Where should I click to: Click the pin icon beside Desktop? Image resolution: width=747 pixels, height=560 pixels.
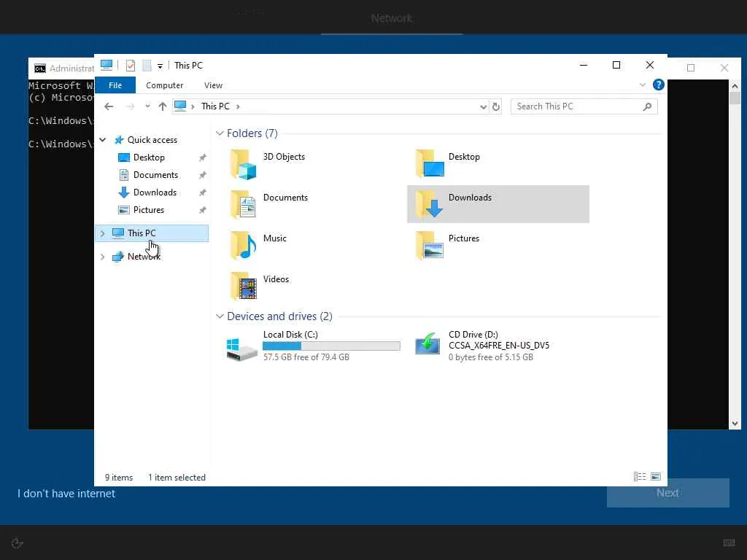tap(203, 157)
